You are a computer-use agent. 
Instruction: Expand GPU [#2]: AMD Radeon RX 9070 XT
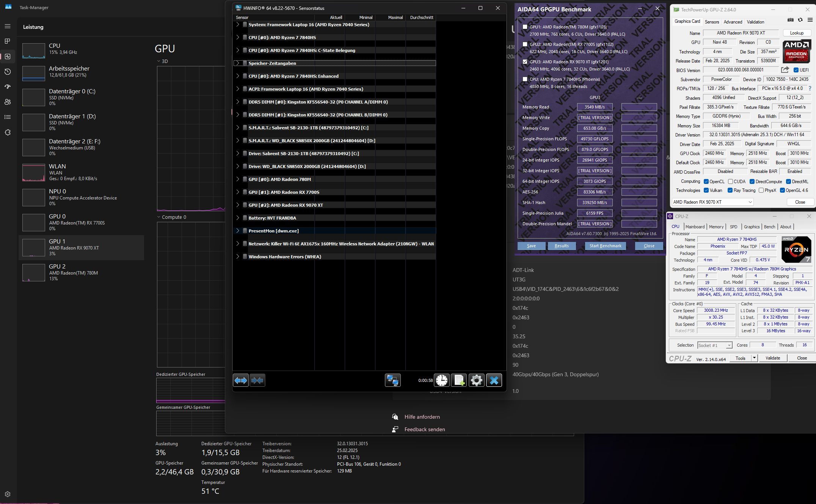tap(238, 205)
